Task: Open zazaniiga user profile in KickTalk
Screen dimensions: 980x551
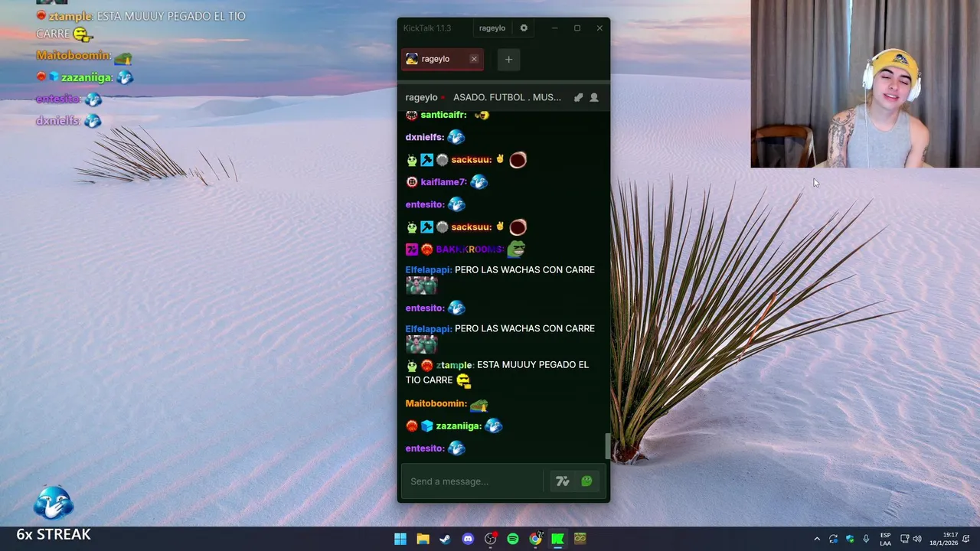Action: (x=459, y=426)
